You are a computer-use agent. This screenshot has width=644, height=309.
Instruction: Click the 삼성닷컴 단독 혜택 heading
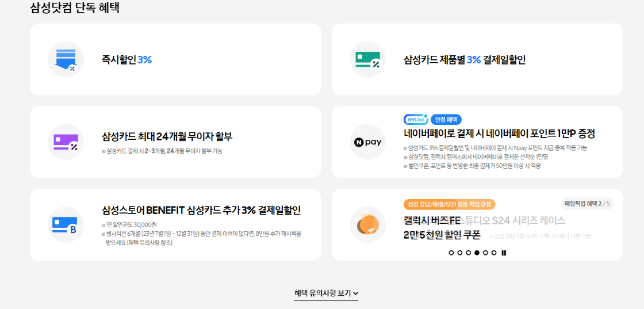(75, 8)
